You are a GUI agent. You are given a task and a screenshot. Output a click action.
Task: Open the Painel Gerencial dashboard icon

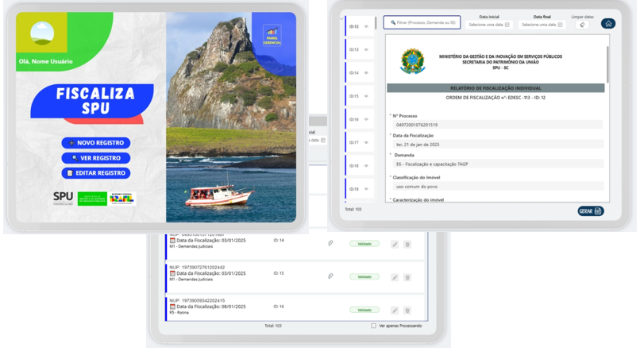pos(272,35)
